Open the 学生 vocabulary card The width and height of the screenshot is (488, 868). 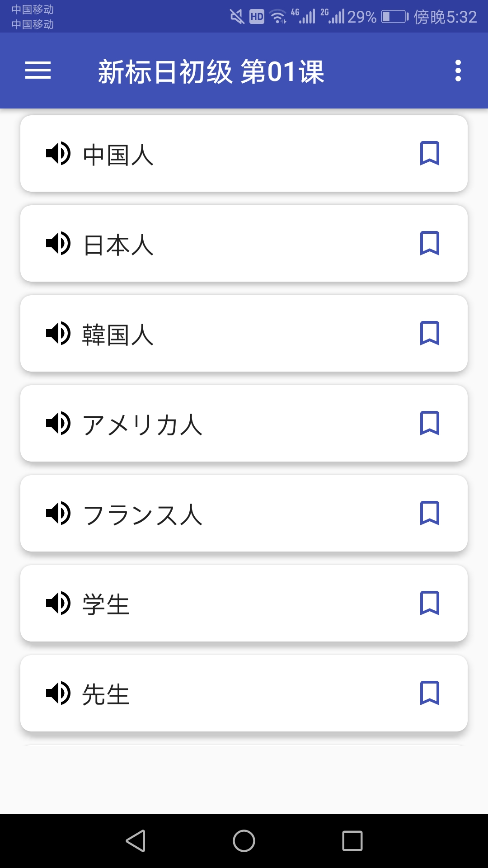(x=244, y=603)
